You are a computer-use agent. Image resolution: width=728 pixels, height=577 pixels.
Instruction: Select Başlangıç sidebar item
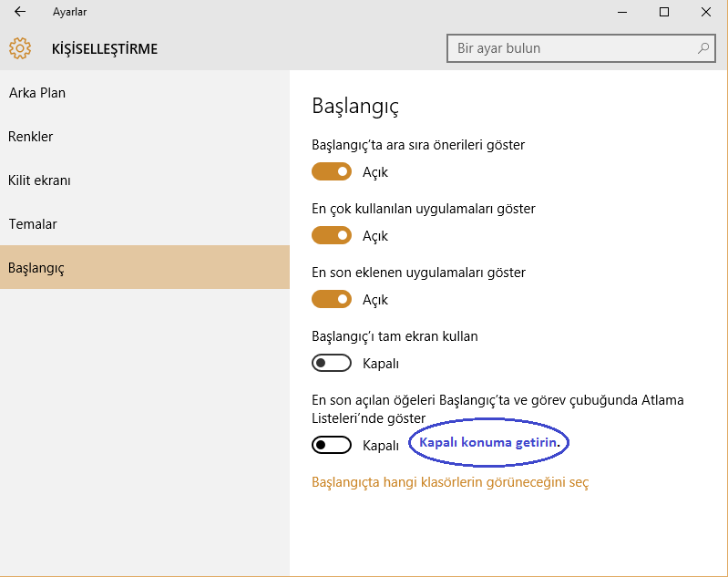pos(36,268)
